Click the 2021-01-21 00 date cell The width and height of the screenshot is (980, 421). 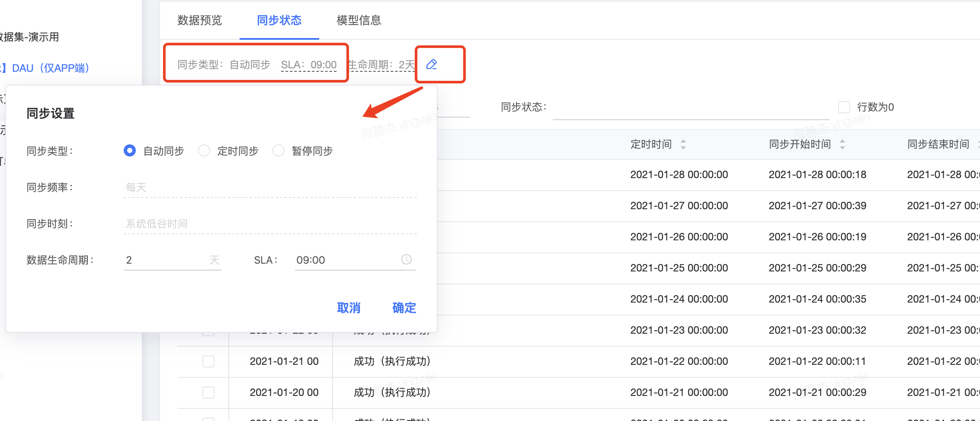coord(284,361)
